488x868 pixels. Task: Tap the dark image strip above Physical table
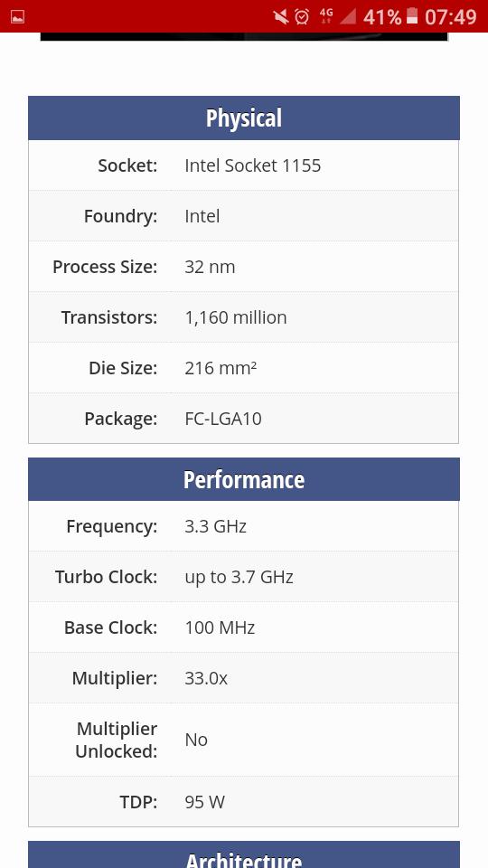pos(244,36)
